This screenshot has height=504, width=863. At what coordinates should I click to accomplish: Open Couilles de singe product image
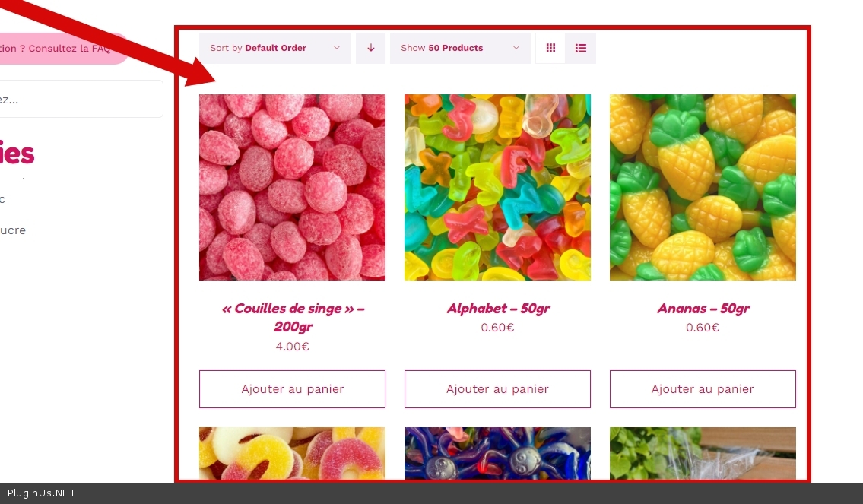pyautogui.click(x=292, y=187)
